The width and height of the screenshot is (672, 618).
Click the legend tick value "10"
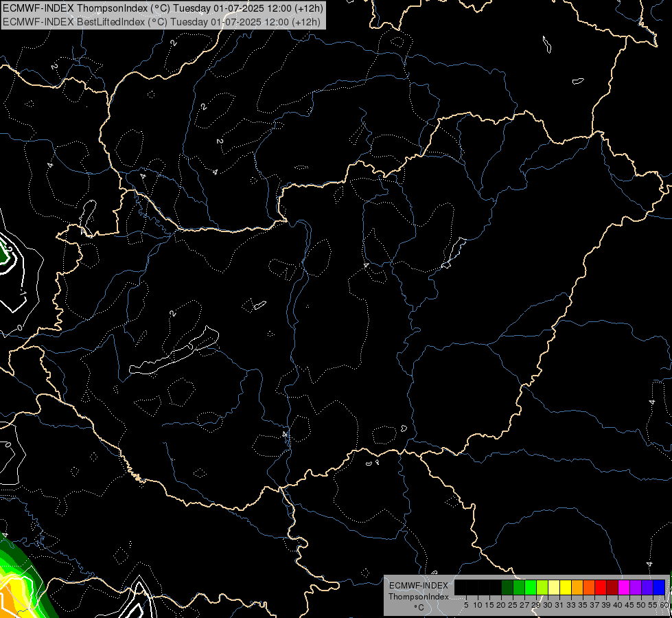point(478,605)
